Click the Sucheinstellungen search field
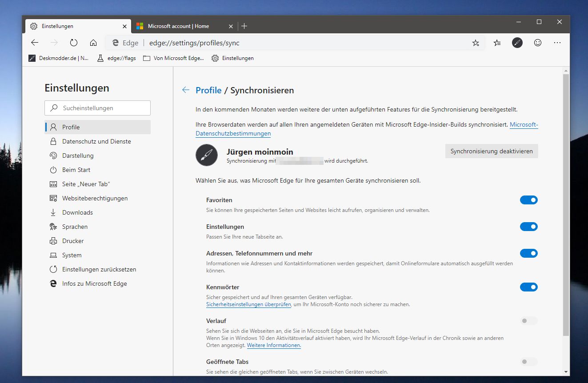This screenshot has height=383, width=588. [x=97, y=108]
